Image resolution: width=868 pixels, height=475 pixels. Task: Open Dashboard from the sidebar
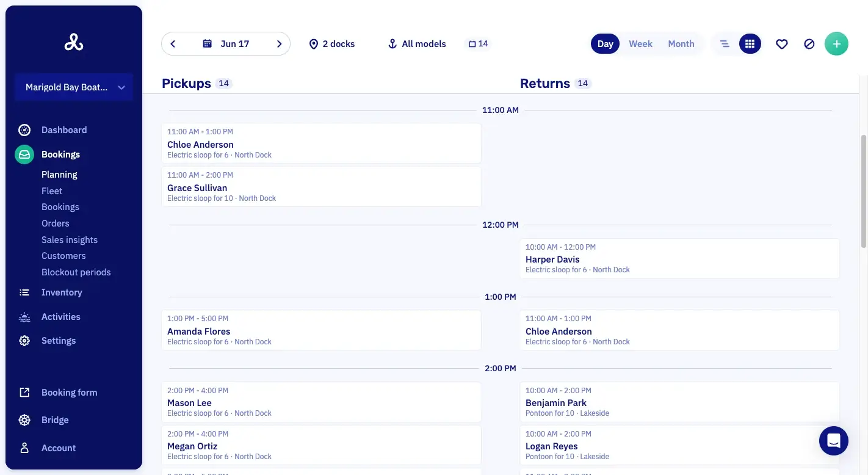(64, 130)
